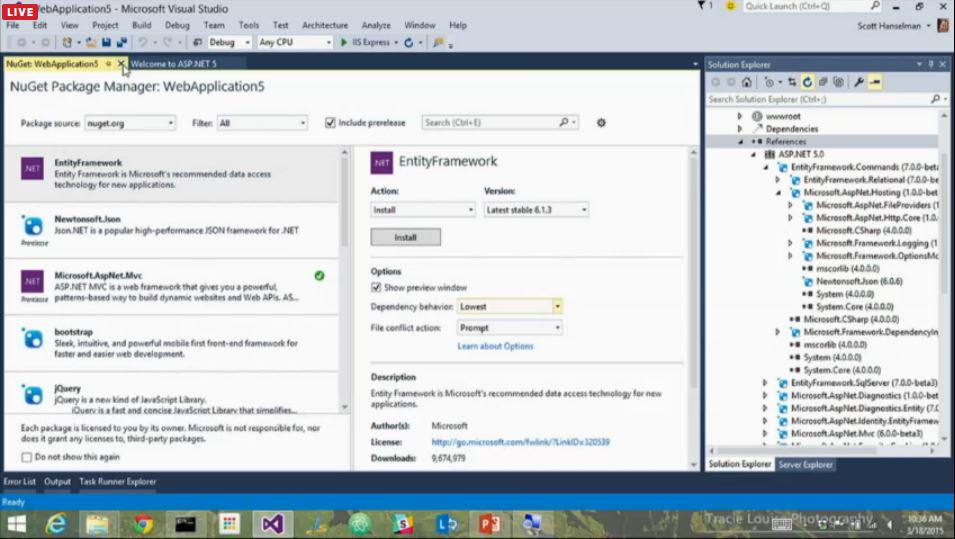Click Solution Explorer Refresh icon

point(808,82)
